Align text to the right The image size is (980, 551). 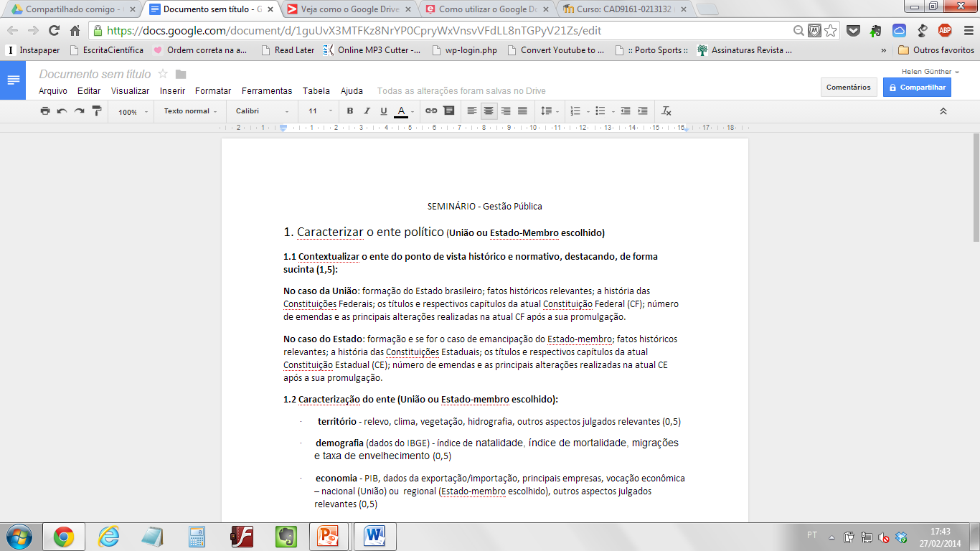[506, 111]
